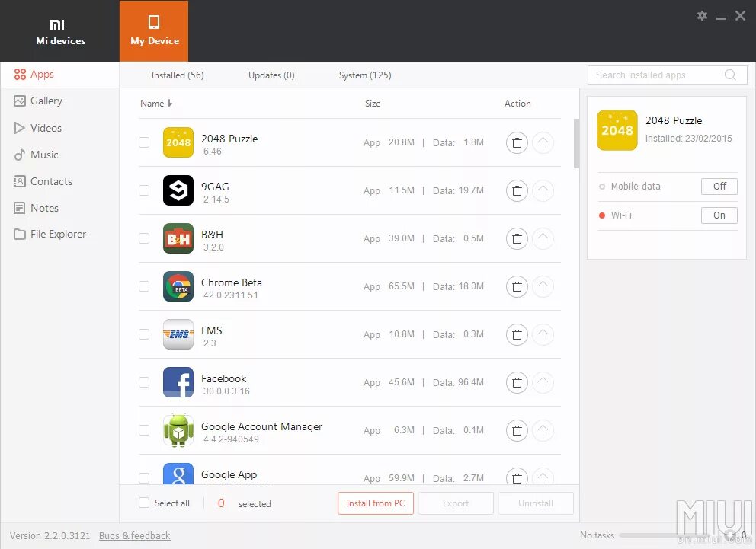
Task: Open the System (125) tab
Action: 365,75
